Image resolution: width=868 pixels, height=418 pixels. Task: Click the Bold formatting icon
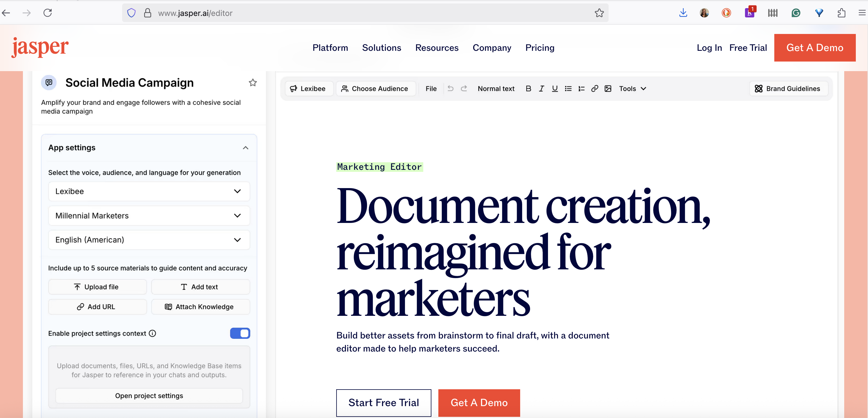(x=528, y=89)
